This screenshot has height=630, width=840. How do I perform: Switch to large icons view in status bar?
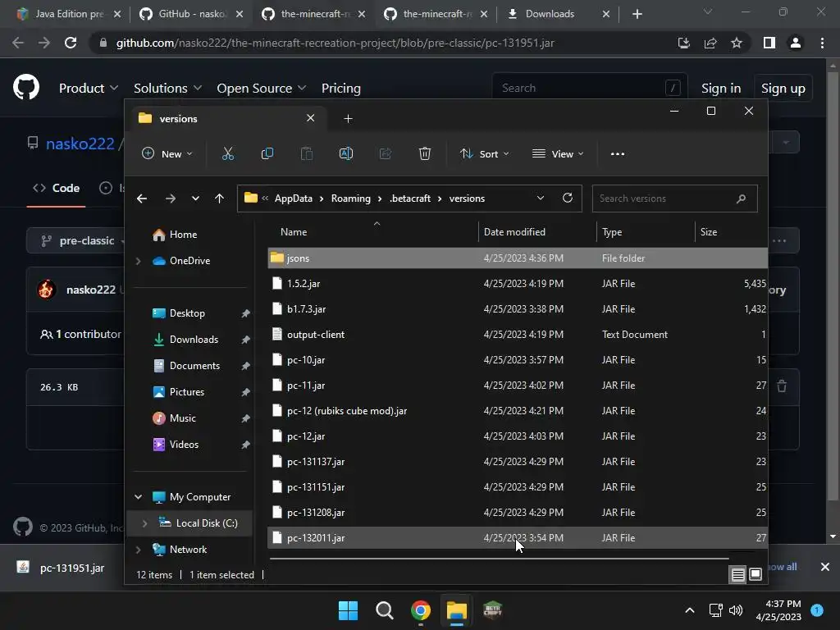click(x=756, y=575)
